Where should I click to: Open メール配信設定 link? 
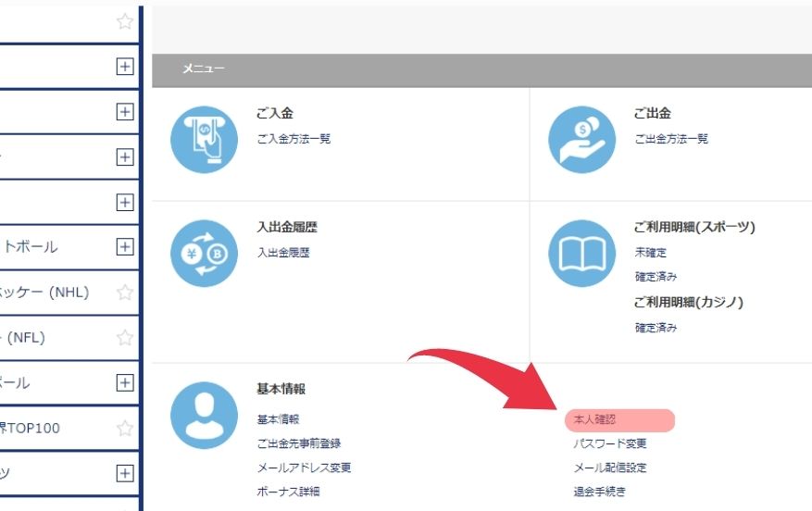(x=610, y=467)
